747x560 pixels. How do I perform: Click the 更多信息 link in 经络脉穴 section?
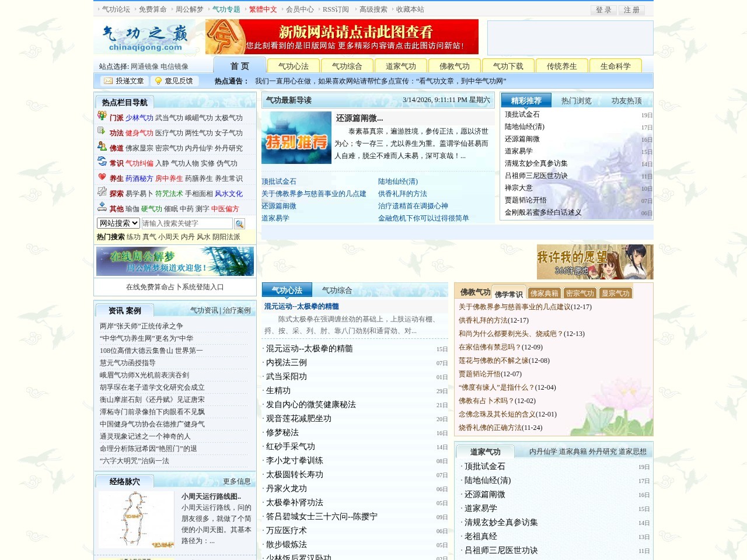pyautogui.click(x=236, y=481)
